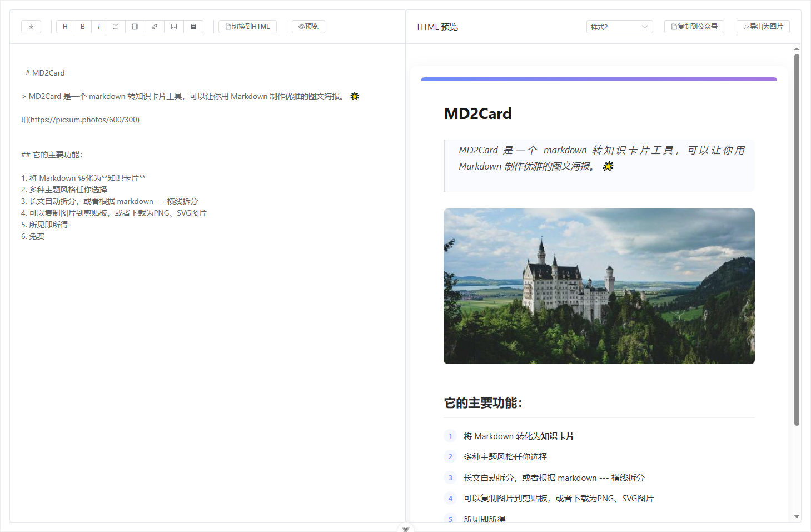Click the page/column layout icon
This screenshot has height=532, width=811.
point(135,27)
